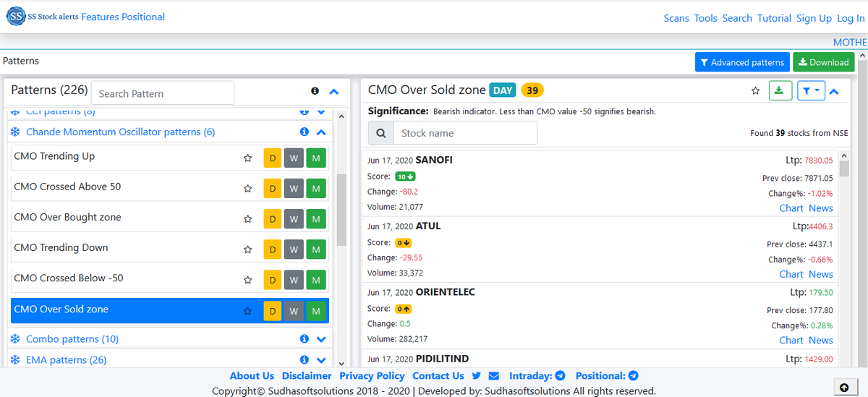Open the Disclaimer footer link
The image size is (868, 397).
tap(307, 376)
